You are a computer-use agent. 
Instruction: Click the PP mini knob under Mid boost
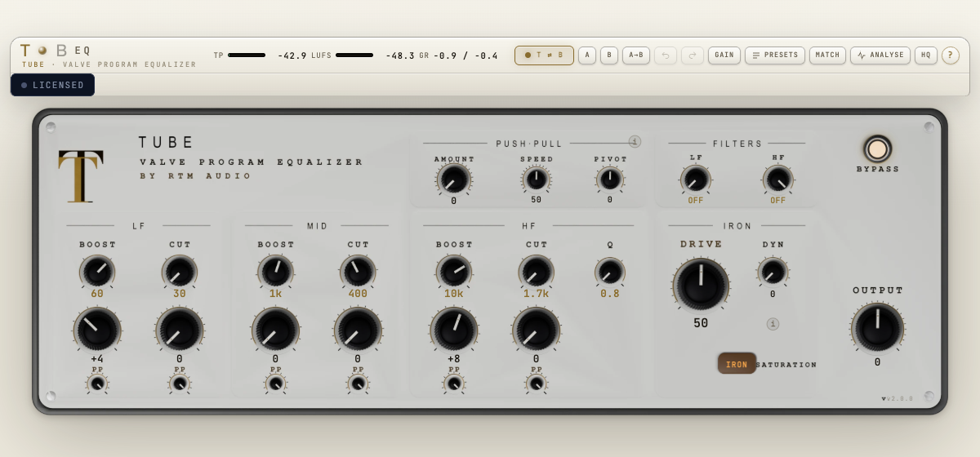click(x=275, y=383)
